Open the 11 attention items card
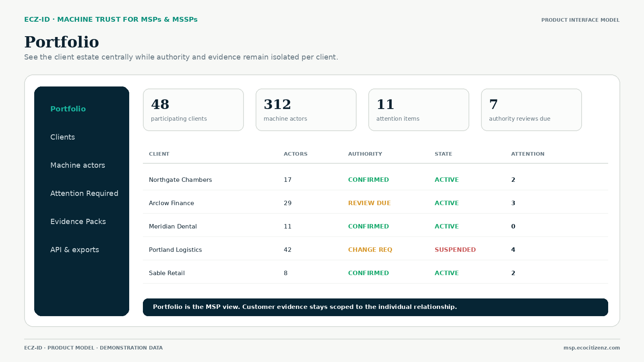Screen dimensions: 644x362 tap(419, 110)
